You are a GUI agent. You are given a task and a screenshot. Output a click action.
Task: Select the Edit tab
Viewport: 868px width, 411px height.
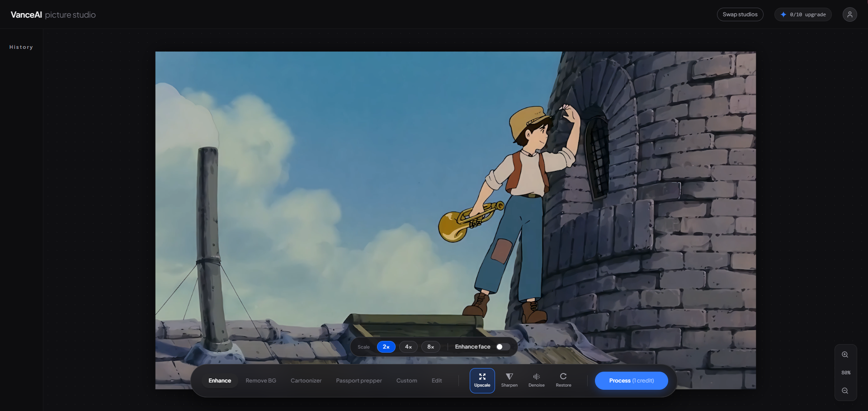437,381
